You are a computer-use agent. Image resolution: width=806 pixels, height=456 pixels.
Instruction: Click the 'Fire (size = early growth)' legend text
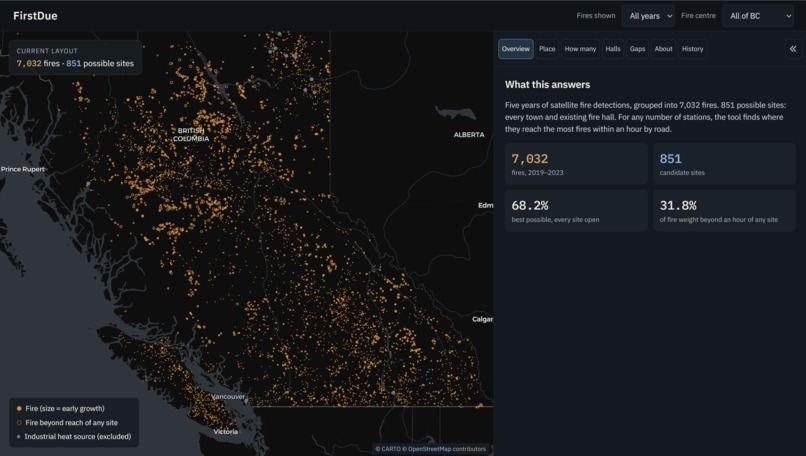click(65, 409)
